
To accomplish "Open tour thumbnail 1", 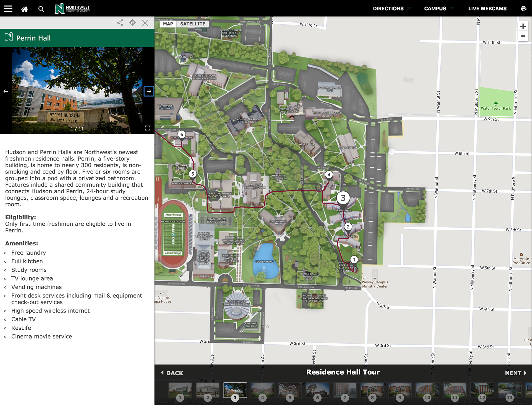I will (x=180, y=391).
